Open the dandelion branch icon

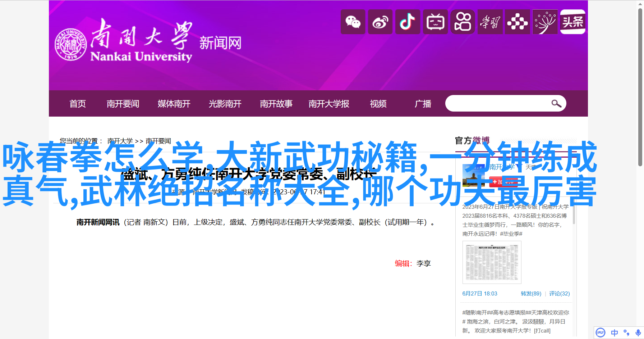[x=545, y=22]
